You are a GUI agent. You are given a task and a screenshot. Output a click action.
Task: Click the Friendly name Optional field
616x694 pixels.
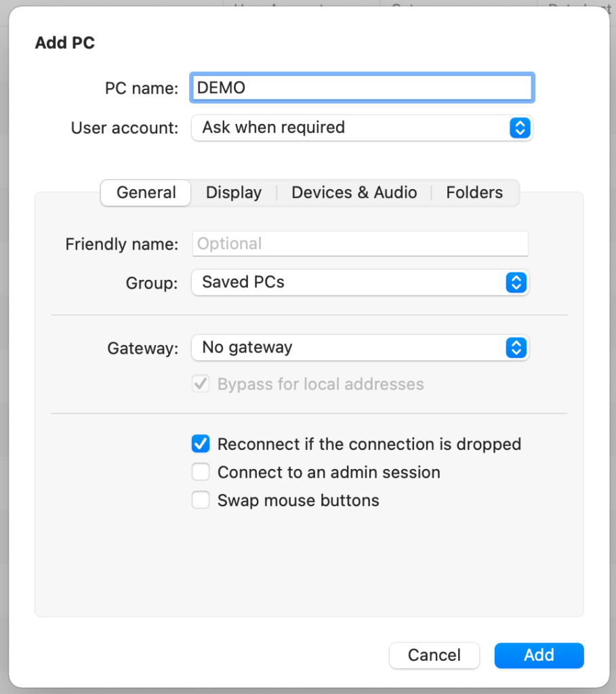pos(361,243)
